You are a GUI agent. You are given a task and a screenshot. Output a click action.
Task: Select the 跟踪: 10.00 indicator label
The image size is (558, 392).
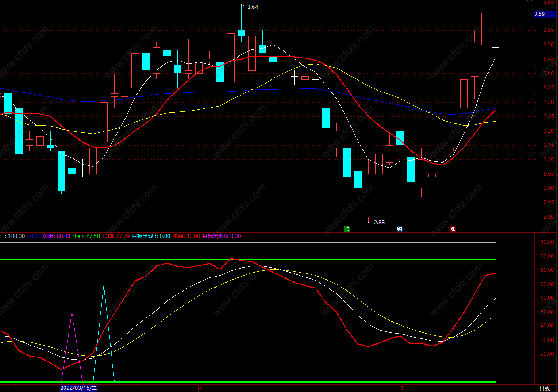coord(186,236)
